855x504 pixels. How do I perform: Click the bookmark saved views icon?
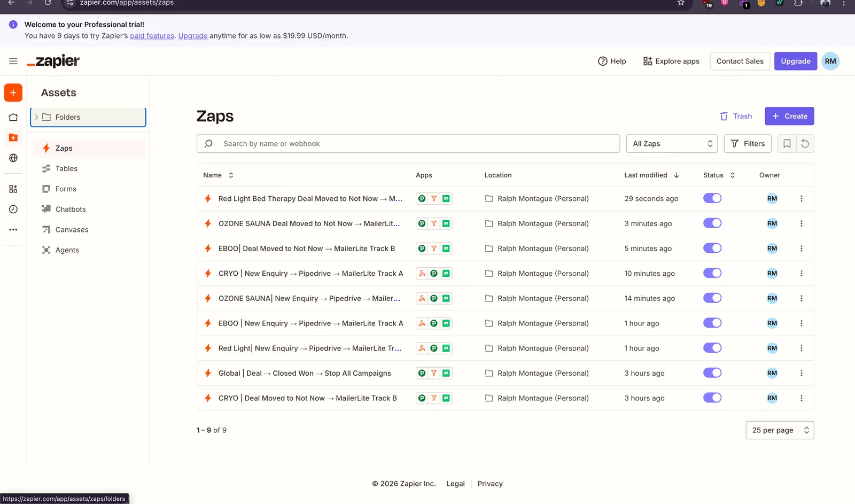pyautogui.click(x=787, y=143)
